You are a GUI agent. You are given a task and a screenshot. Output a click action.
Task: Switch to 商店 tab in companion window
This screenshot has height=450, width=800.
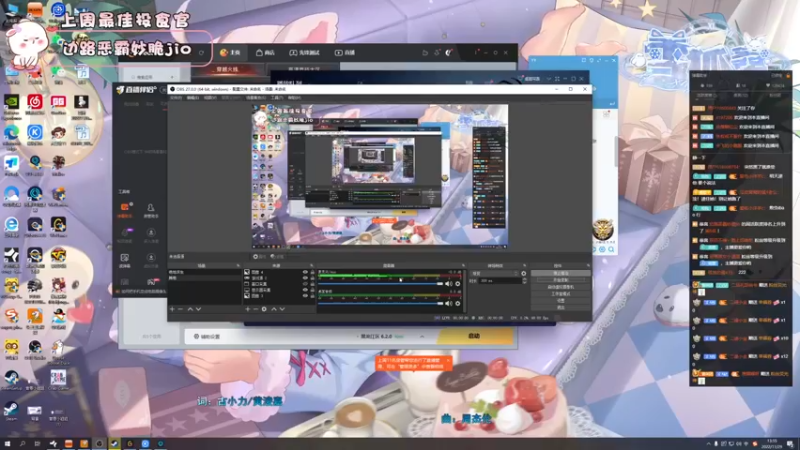click(265, 53)
